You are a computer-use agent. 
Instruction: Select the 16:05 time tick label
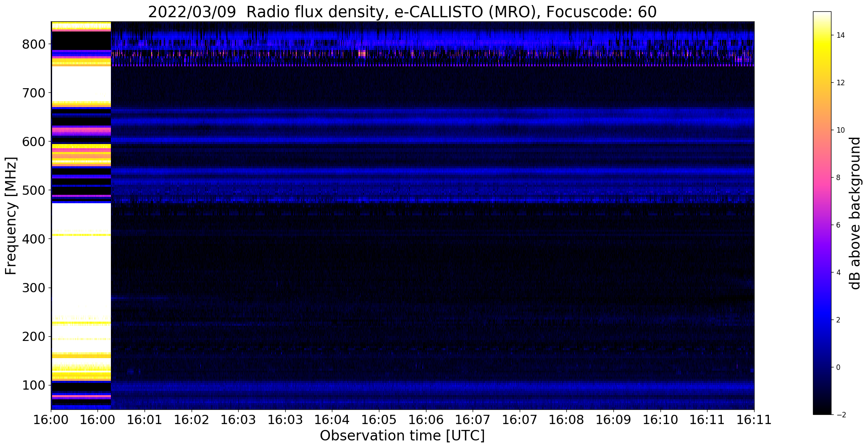pos(379,420)
